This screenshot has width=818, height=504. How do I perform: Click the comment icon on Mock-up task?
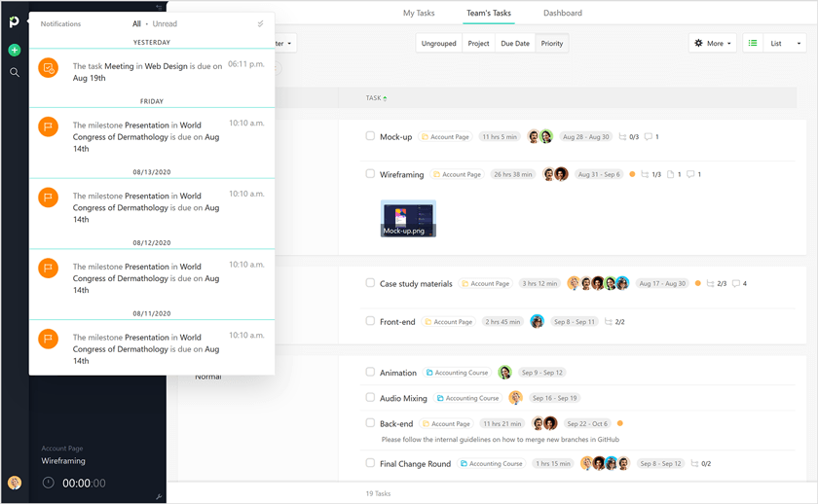click(x=648, y=137)
